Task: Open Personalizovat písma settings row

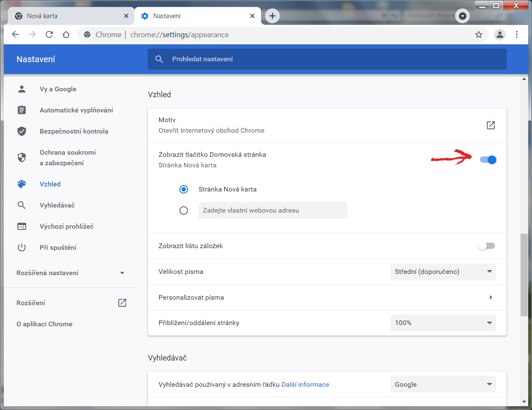Action: click(x=326, y=298)
